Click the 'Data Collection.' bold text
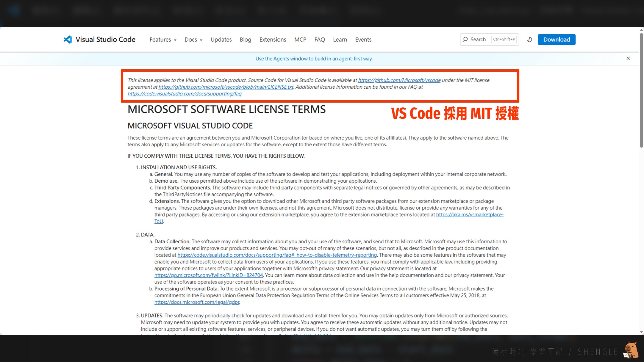644x362 pixels. [172, 242]
